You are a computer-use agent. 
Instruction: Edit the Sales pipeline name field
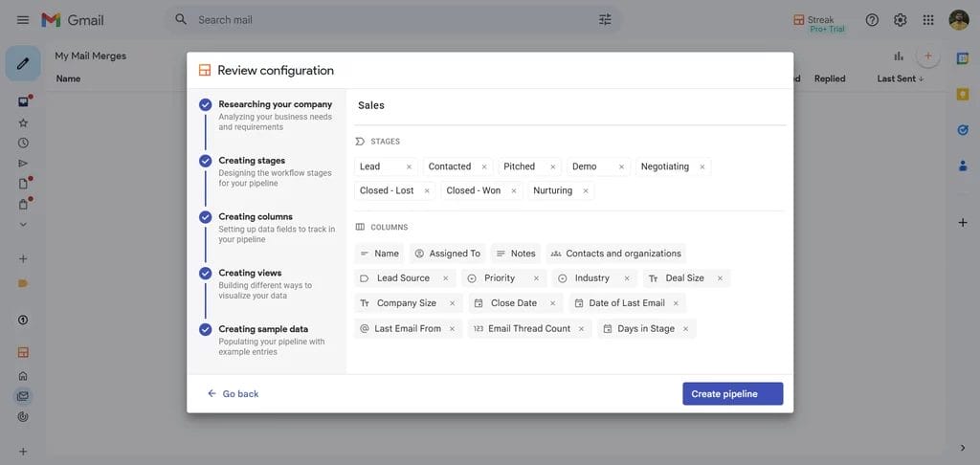(x=569, y=105)
